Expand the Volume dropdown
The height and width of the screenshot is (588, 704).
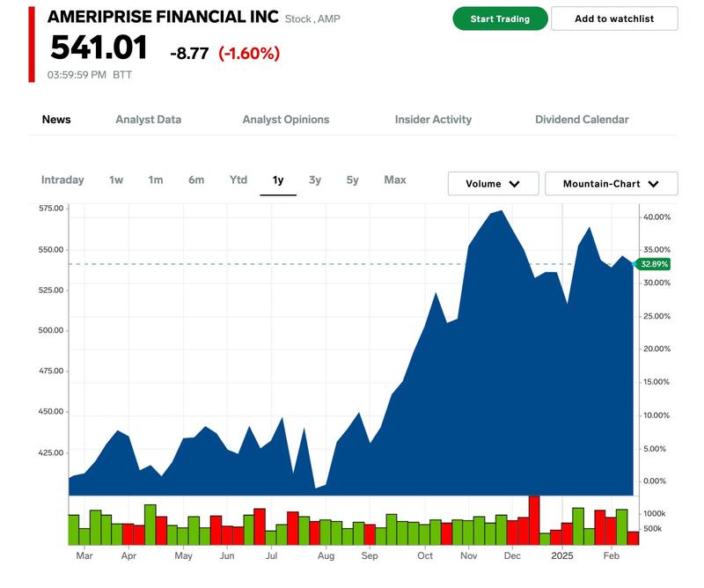click(493, 184)
